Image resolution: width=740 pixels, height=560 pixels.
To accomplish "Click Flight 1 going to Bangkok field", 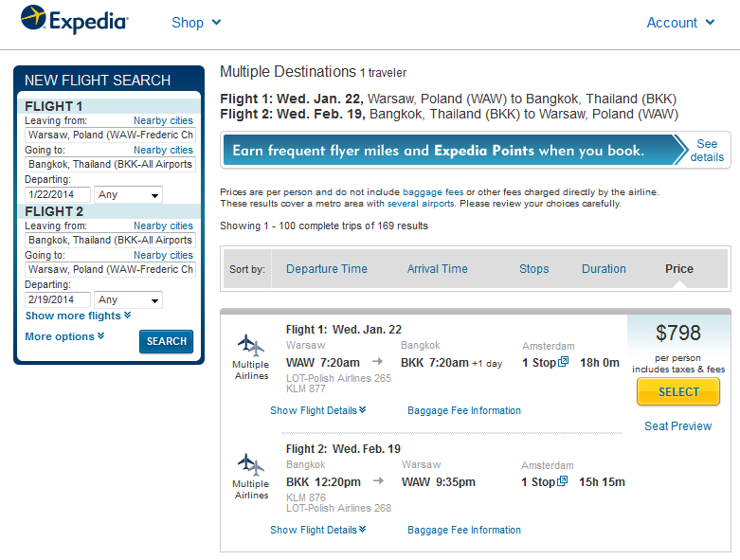I will (110, 164).
